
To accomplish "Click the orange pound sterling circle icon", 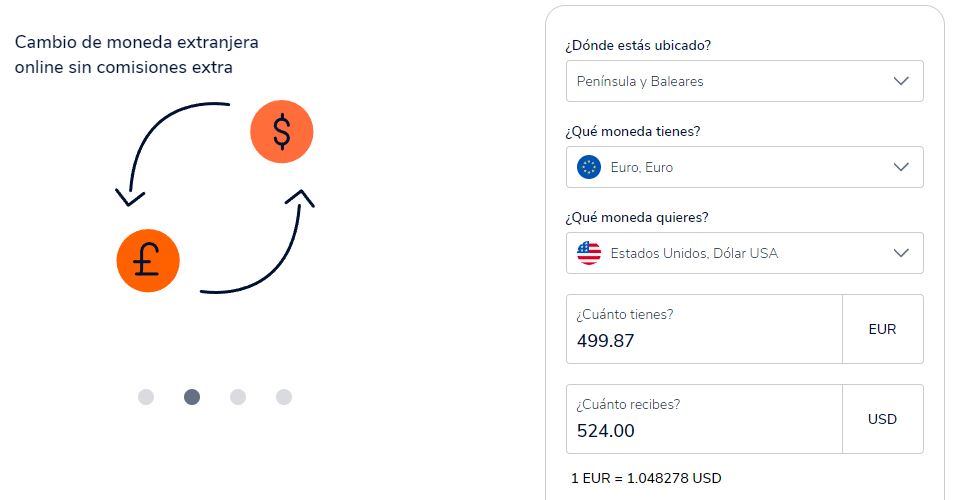I will tap(147, 260).
